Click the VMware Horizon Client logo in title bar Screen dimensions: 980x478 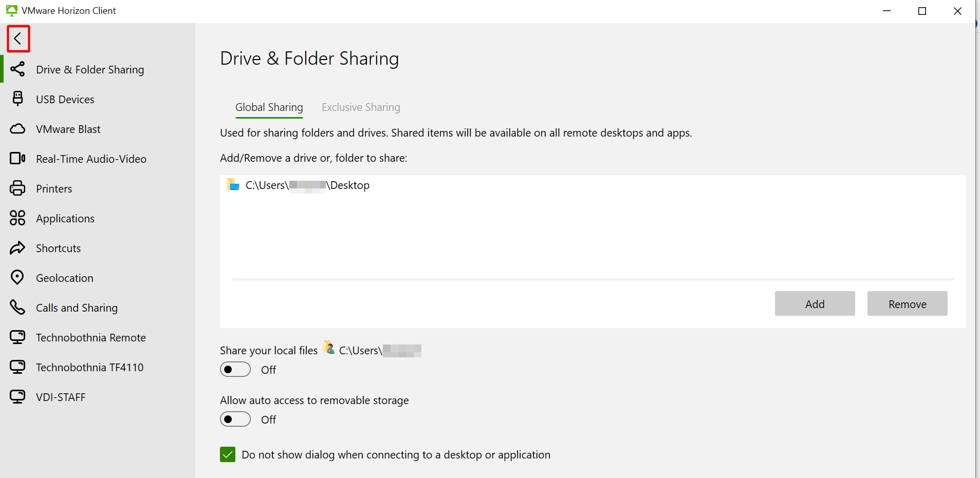point(11,11)
